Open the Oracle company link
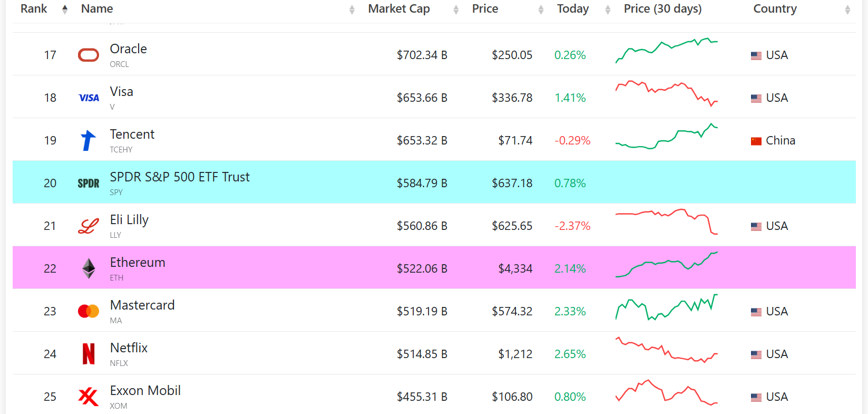Viewport: 868px width, 414px height. pos(129,49)
